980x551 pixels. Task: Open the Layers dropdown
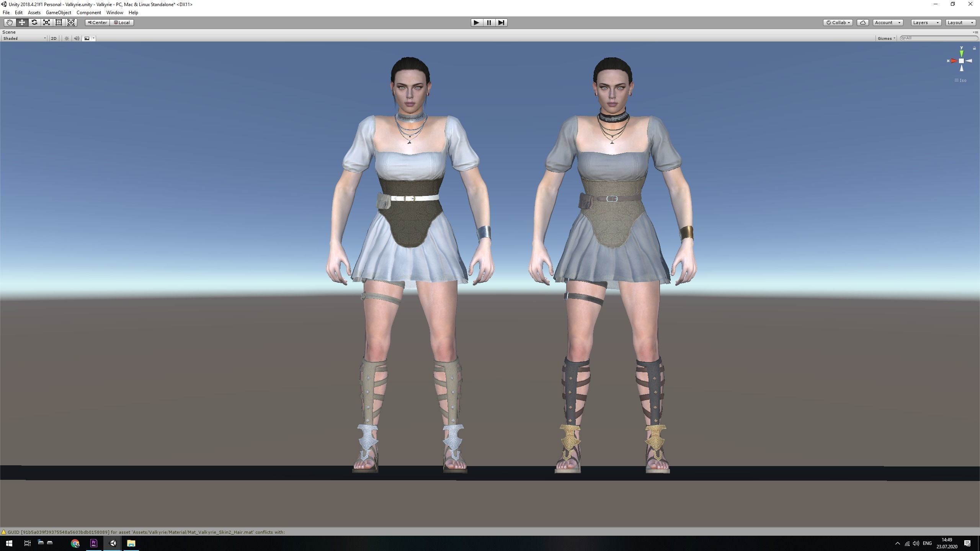pyautogui.click(x=926, y=23)
